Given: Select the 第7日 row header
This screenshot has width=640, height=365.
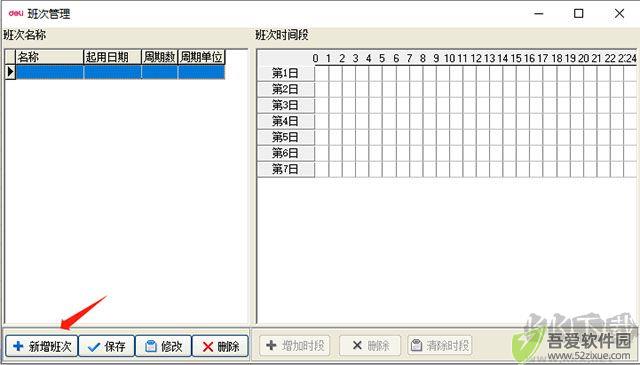Looking at the screenshot, I should [286, 169].
